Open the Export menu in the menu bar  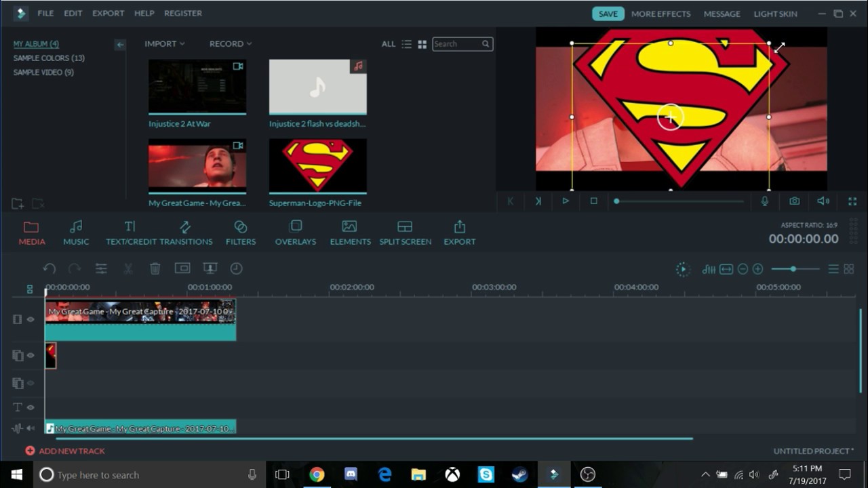coord(108,13)
